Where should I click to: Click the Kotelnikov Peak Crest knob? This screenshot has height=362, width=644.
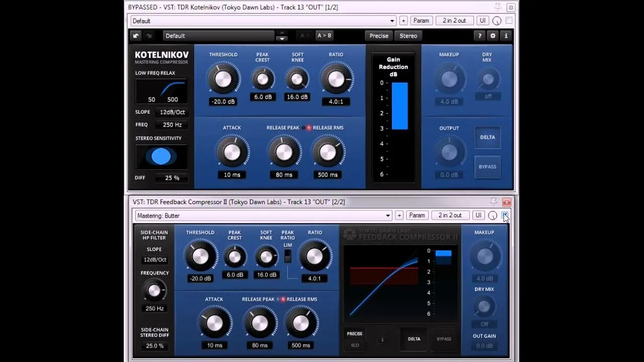pos(262,79)
